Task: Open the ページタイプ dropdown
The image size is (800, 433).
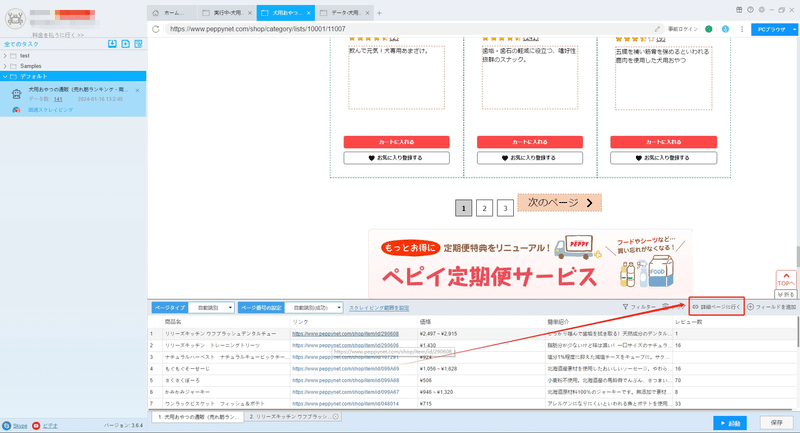Action: (211, 308)
